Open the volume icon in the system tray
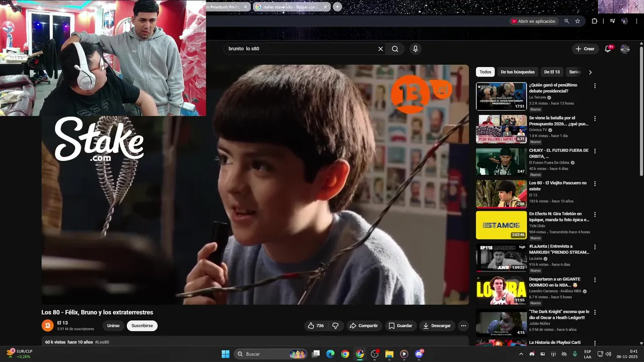 point(607,354)
